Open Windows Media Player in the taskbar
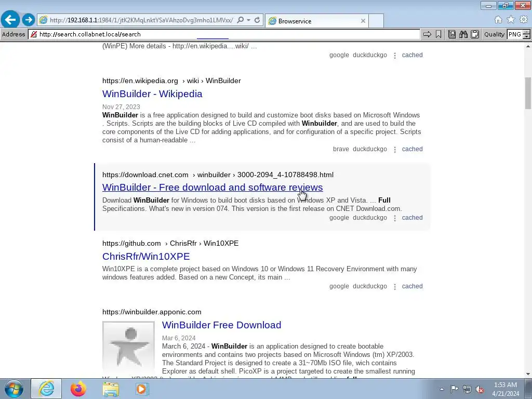The width and height of the screenshot is (532, 399). point(141,389)
